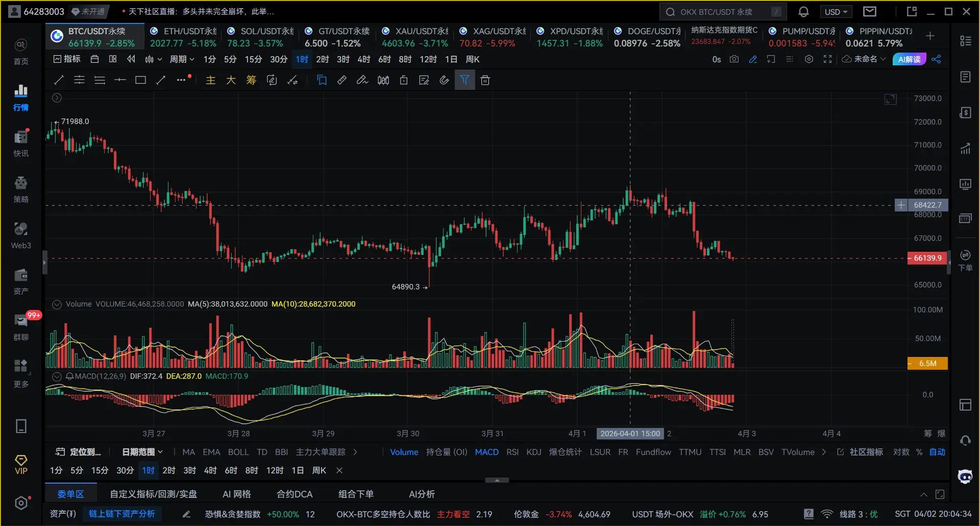Open the 合约DCA tab
Image resolution: width=980 pixels, height=526 pixels.
(295, 494)
